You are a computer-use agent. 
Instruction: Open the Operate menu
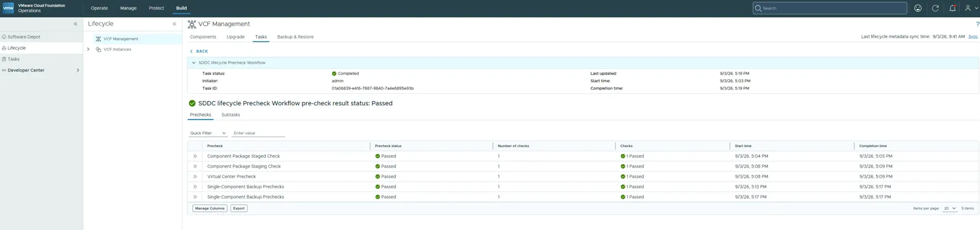click(x=99, y=8)
